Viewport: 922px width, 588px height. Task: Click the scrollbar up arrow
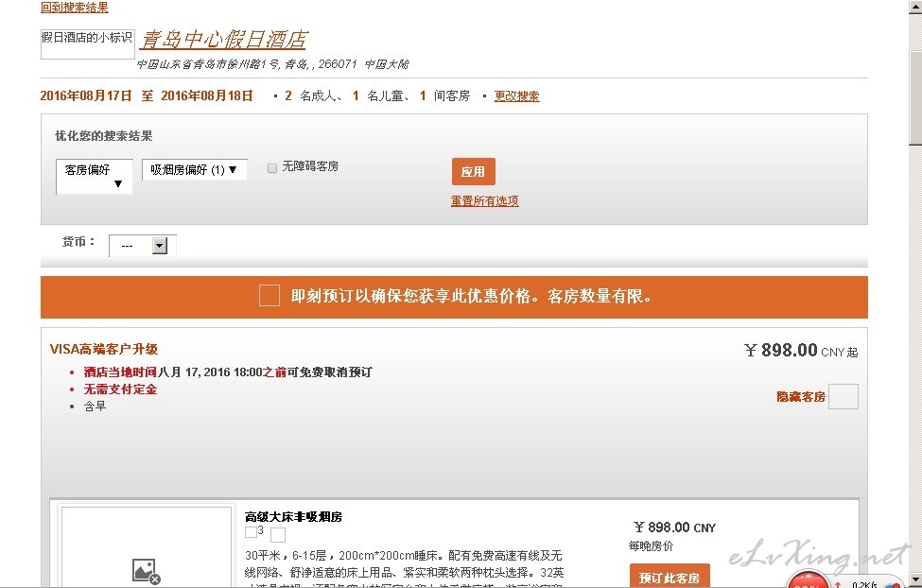(x=915, y=6)
